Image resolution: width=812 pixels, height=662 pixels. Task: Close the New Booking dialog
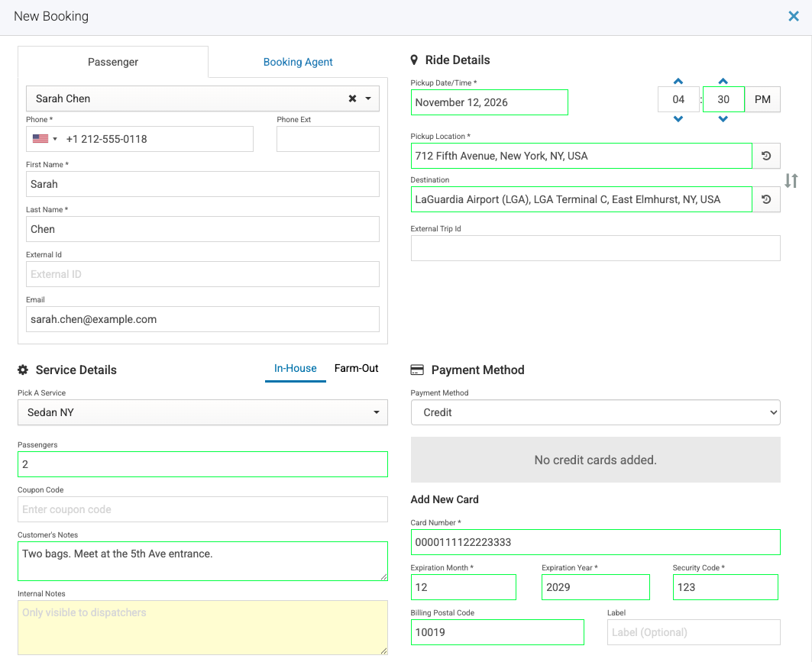click(794, 16)
